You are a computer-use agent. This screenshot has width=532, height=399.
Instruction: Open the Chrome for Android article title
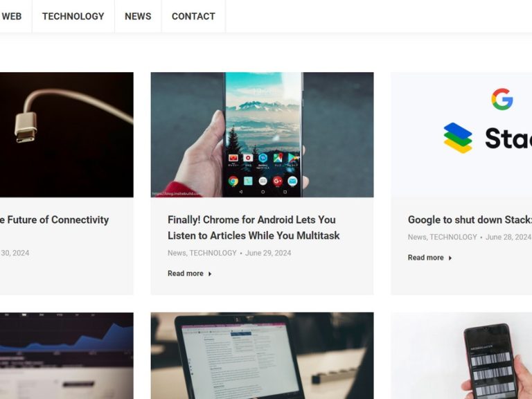click(254, 227)
